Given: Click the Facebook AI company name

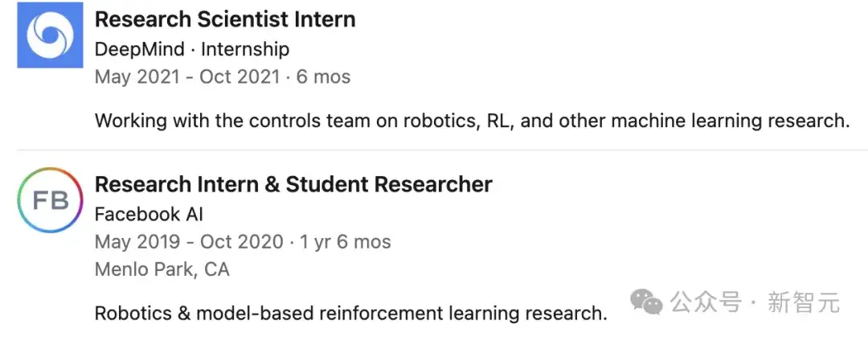Looking at the screenshot, I should point(149,215).
